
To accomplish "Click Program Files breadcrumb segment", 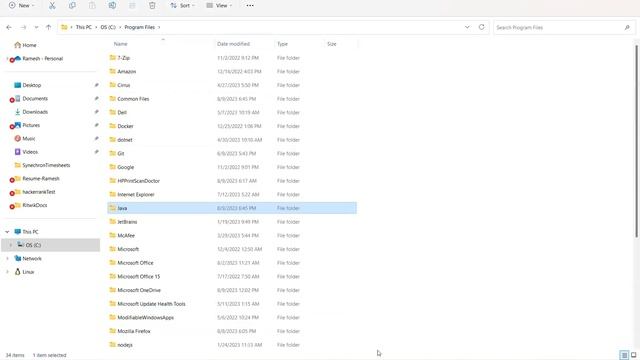I will 140,27.
